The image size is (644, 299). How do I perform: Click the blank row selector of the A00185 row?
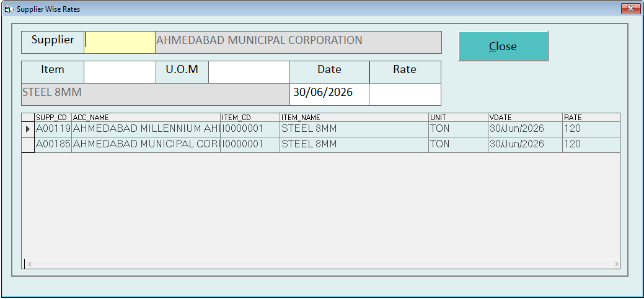pos(28,145)
